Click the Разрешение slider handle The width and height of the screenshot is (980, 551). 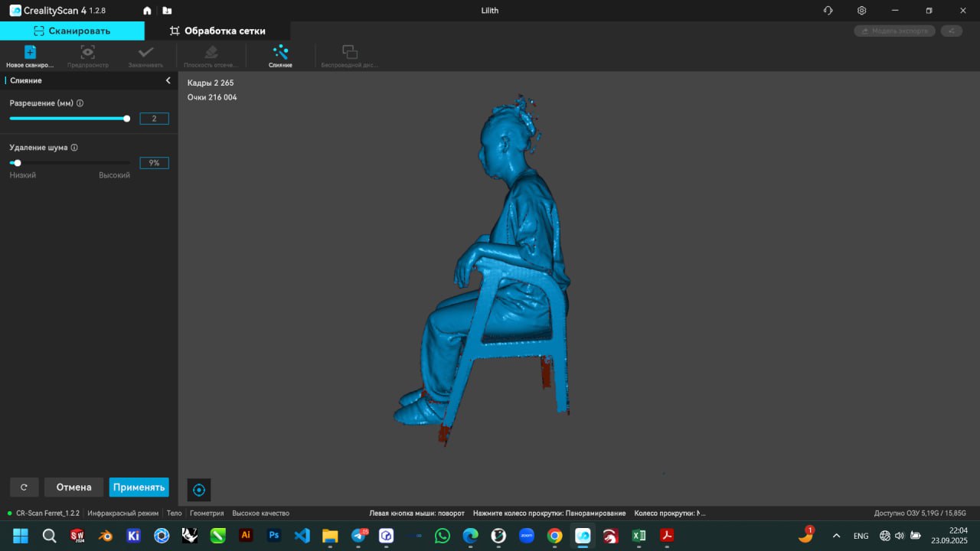point(126,119)
